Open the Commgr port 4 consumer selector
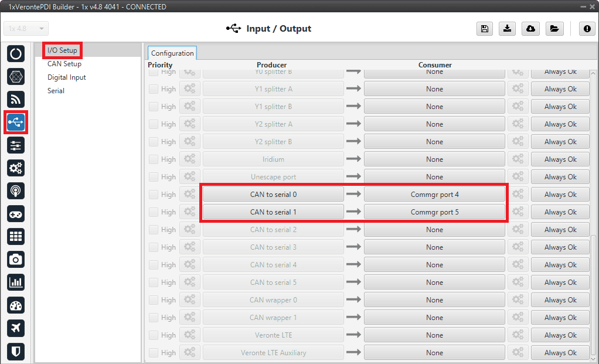599x364 pixels. pos(434,195)
